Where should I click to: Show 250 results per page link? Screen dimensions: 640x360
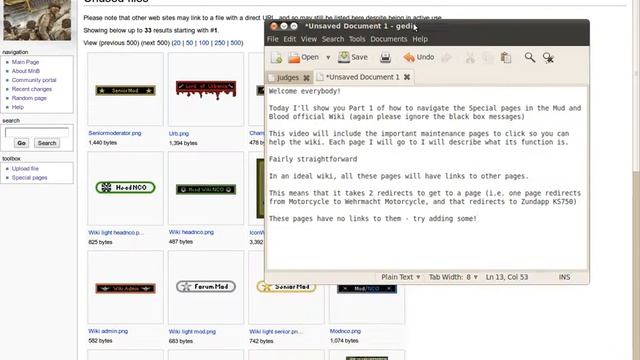(x=220, y=43)
